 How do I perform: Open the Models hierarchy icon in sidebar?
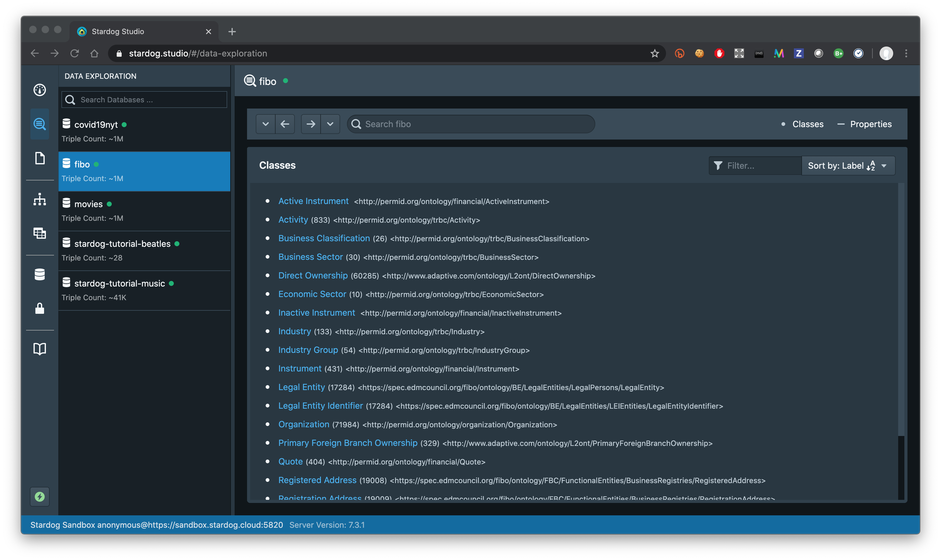pos(40,199)
